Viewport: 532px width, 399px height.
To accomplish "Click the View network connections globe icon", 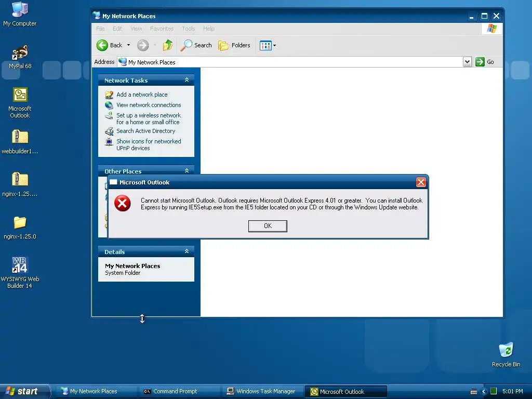I will 109,105.
